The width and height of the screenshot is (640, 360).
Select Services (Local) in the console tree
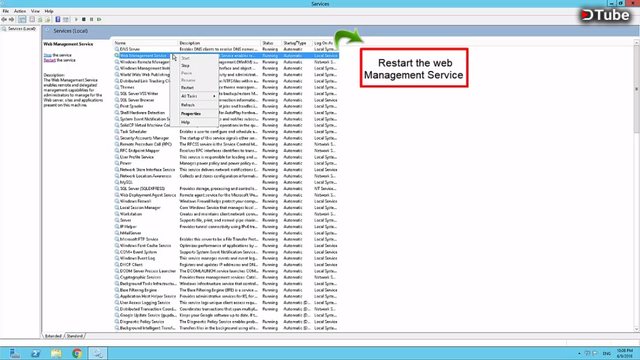tap(19, 29)
